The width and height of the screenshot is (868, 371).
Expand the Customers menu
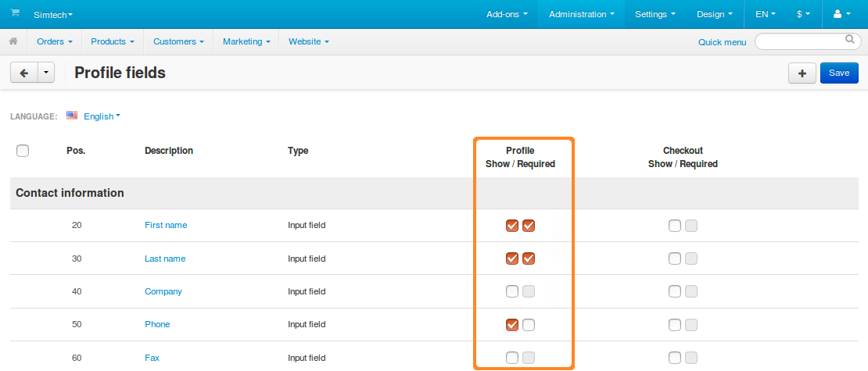[x=178, y=41]
